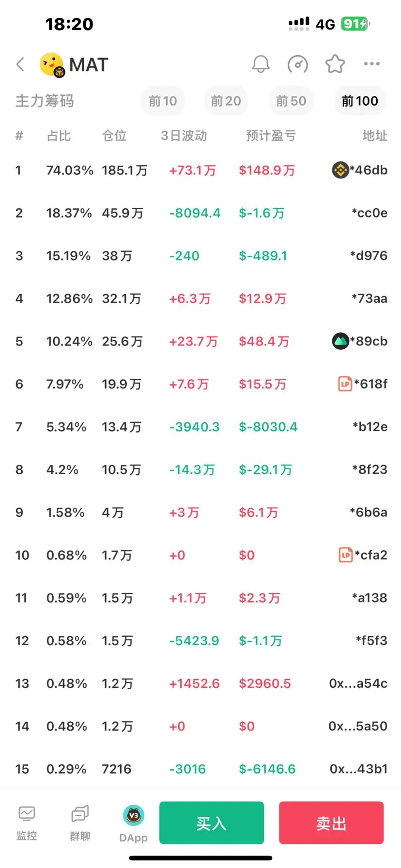
Task: Select the 前100 holders tab
Action: coord(360,101)
